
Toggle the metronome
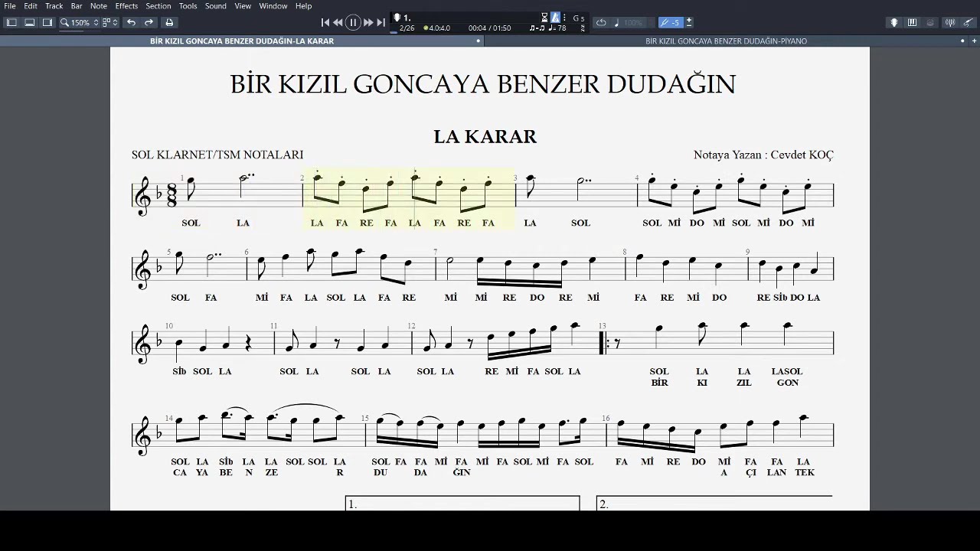555,18
